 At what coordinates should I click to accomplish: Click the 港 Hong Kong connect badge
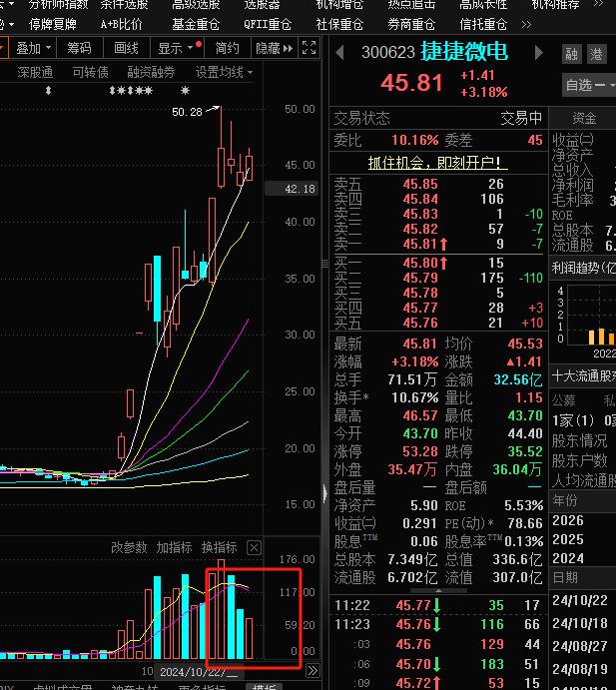[x=596, y=54]
